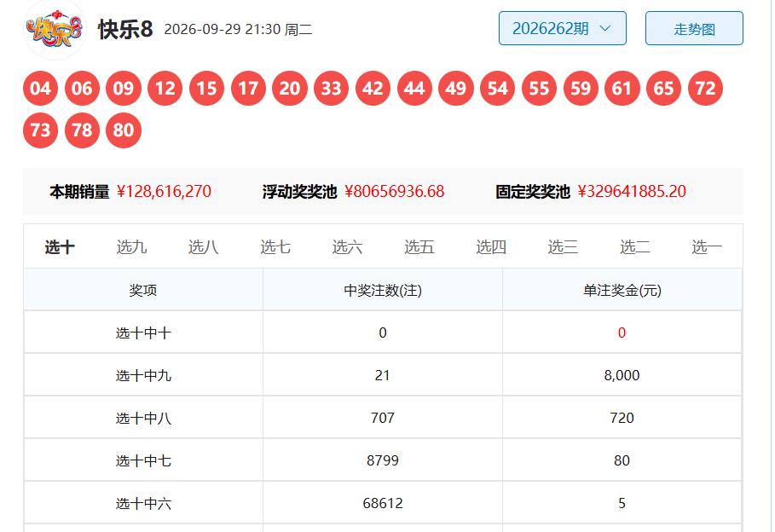The width and height of the screenshot is (775, 532).
Task: Click winning number ball 09
Action: (124, 89)
